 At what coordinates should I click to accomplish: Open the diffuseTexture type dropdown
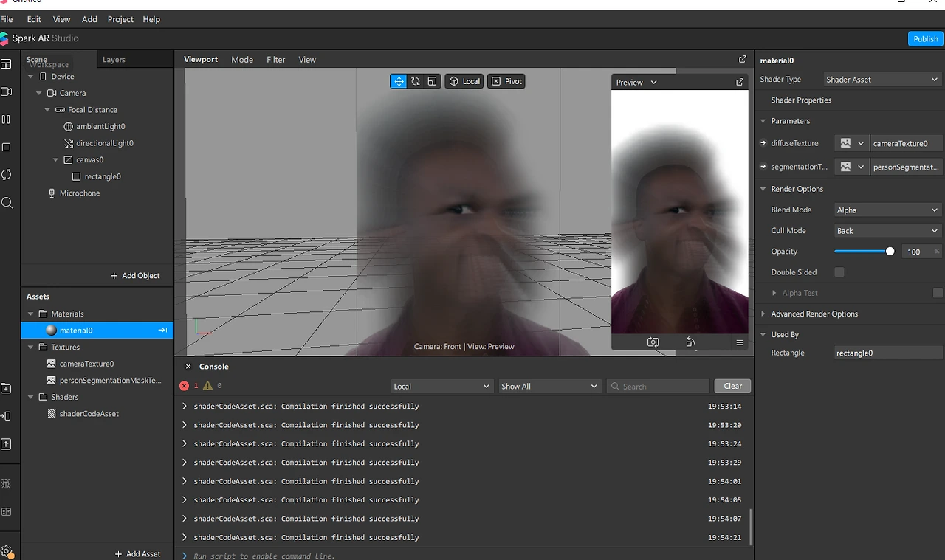click(852, 143)
